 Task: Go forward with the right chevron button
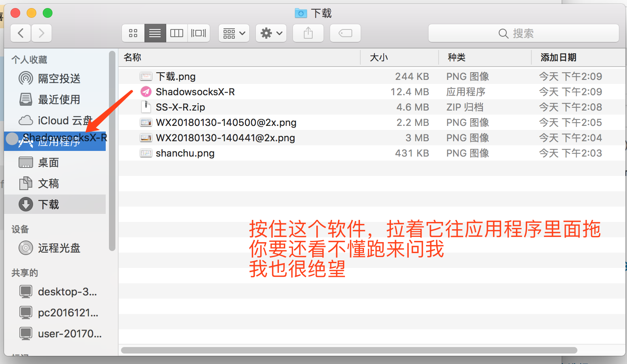[42, 33]
